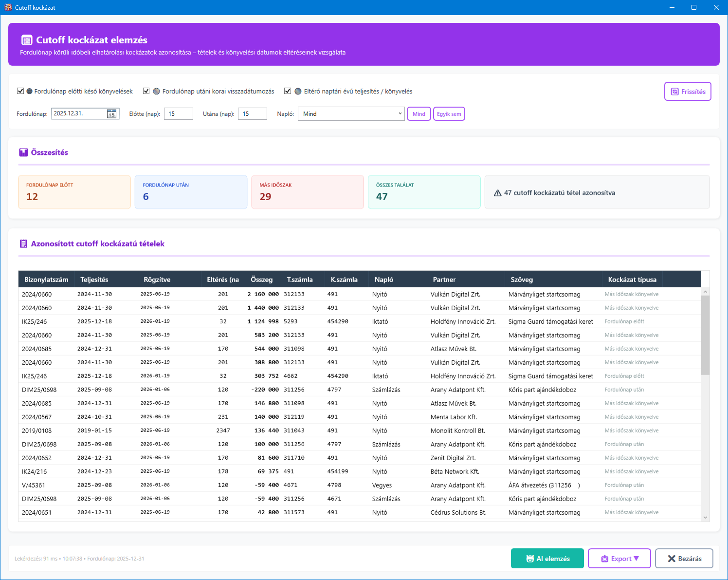The width and height of the screenshot is (728, 580).
Task: Start the AI elemzés analysis
Action: (x=547, y=559)
